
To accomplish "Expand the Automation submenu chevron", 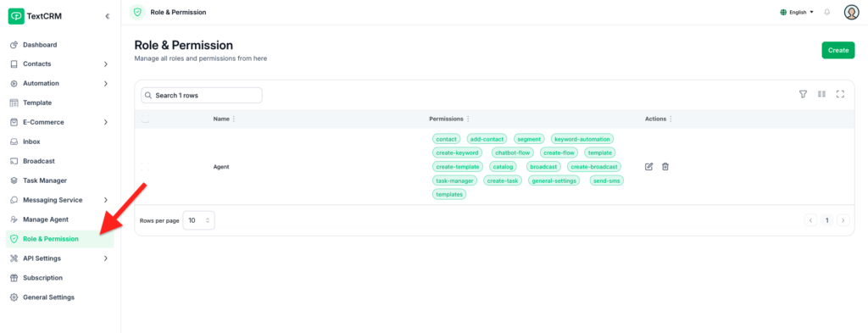I will coord(106,84).
